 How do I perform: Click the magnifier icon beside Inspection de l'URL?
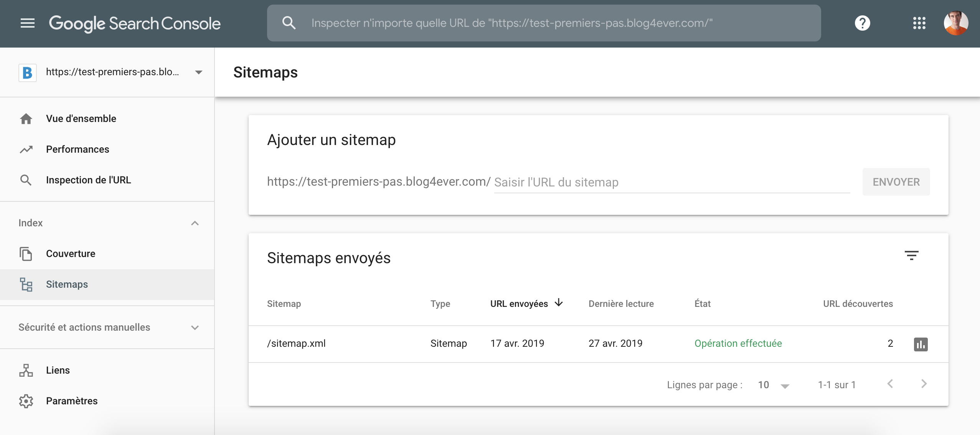coord(26,180)
